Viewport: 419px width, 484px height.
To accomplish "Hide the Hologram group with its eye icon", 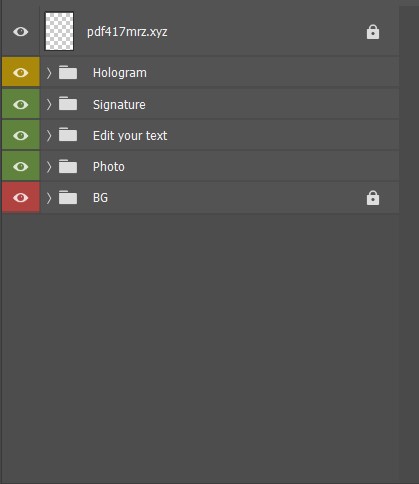I will coord(21,72).
